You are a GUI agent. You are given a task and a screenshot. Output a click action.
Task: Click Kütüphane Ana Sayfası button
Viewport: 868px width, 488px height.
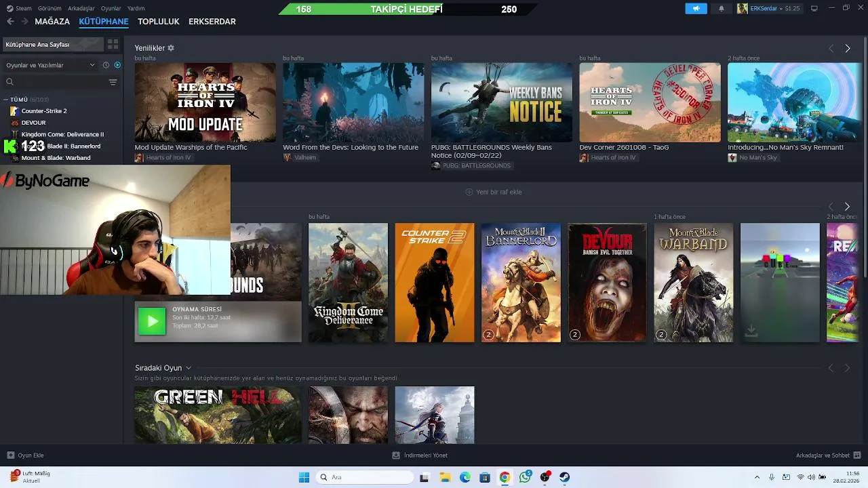click(x=53, y=44)
